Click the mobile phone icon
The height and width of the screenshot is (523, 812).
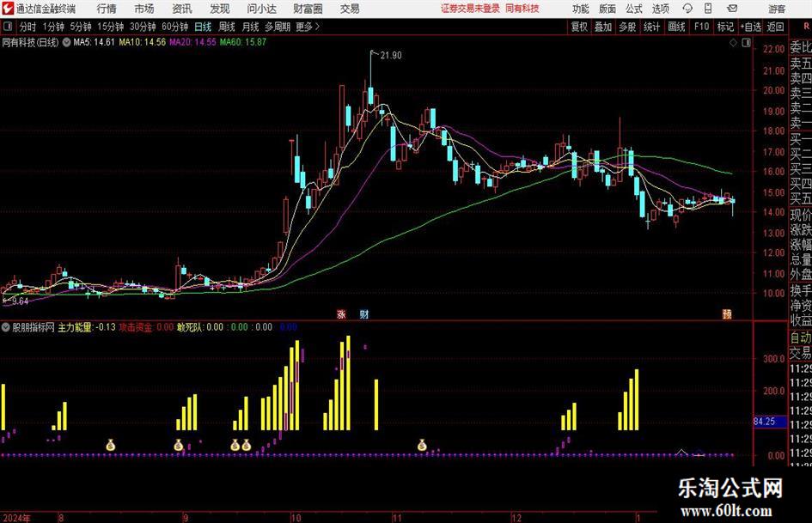[x=708, y=9]
